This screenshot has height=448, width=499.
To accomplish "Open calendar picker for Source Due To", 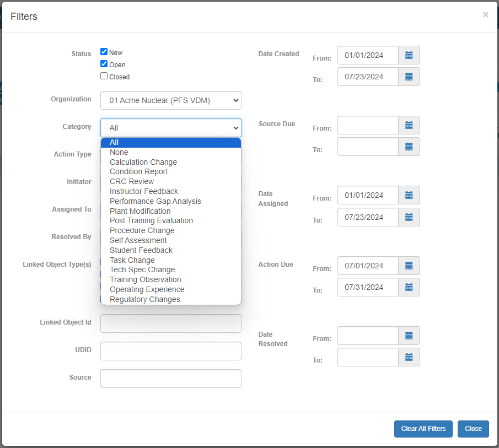I will pos(409,147).
